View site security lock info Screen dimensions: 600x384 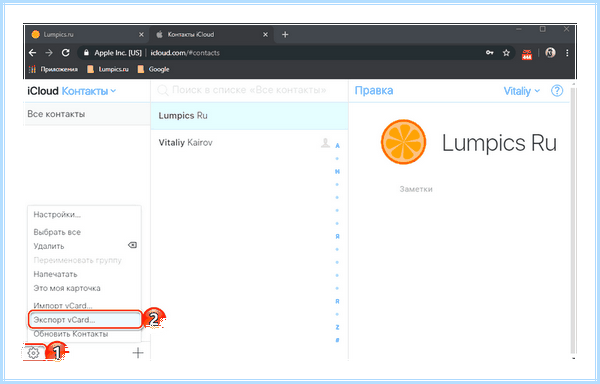[x=86, y=53]
